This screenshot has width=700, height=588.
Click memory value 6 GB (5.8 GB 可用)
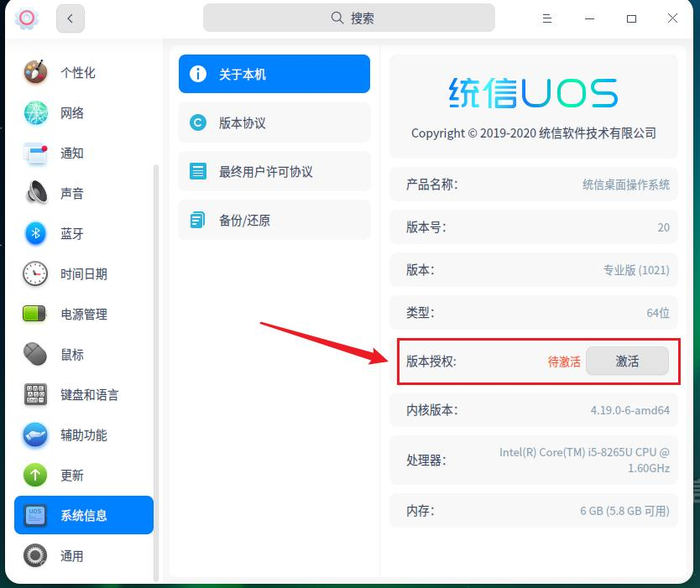(625, 511)
